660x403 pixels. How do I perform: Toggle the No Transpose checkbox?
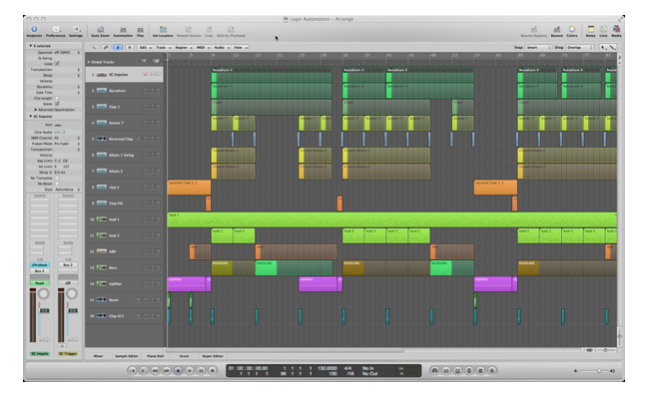[x=57, y=178]
